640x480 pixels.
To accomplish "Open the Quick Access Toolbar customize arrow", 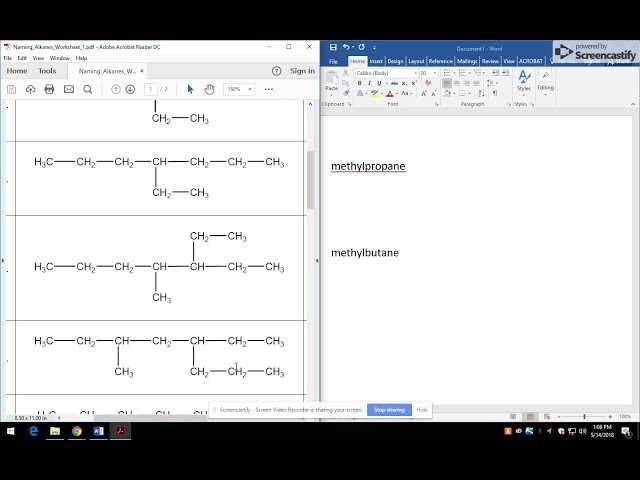I will (x=374, y=48).
